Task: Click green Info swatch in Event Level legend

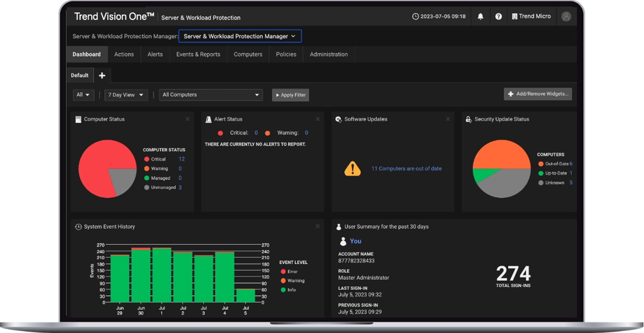Action: pyautogui.click(x=283, y=290)
